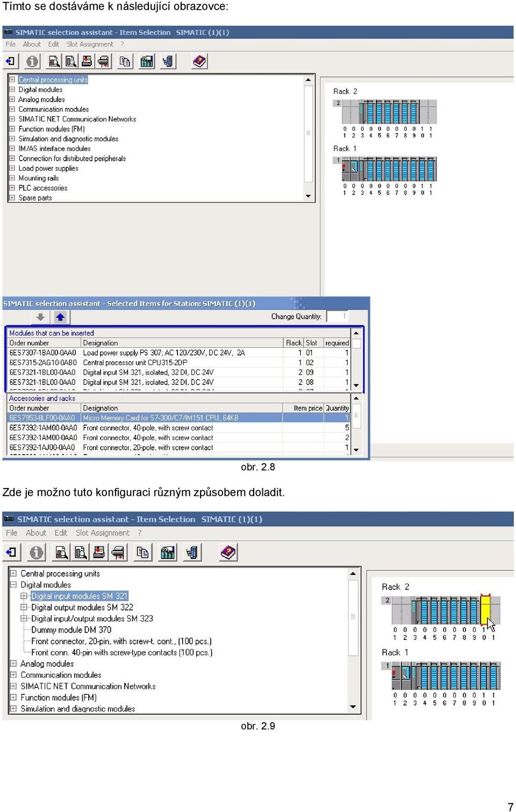The height and width of the screenshot is (812, 516).
Task: Select PLC accessories in obr. 2.8 tree
Action: tap(43, 188)
